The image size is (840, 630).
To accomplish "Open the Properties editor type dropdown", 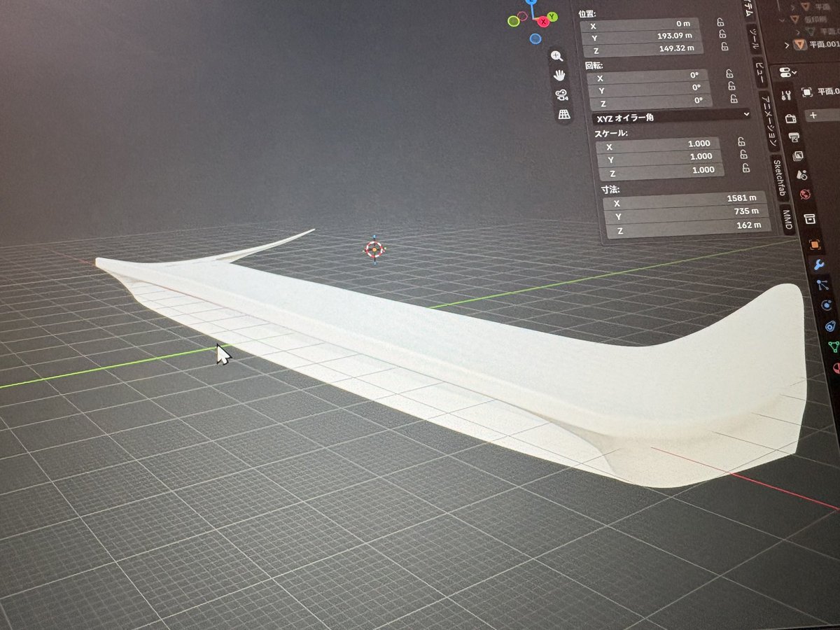I will pyautogui.click(x=787, y=72).
